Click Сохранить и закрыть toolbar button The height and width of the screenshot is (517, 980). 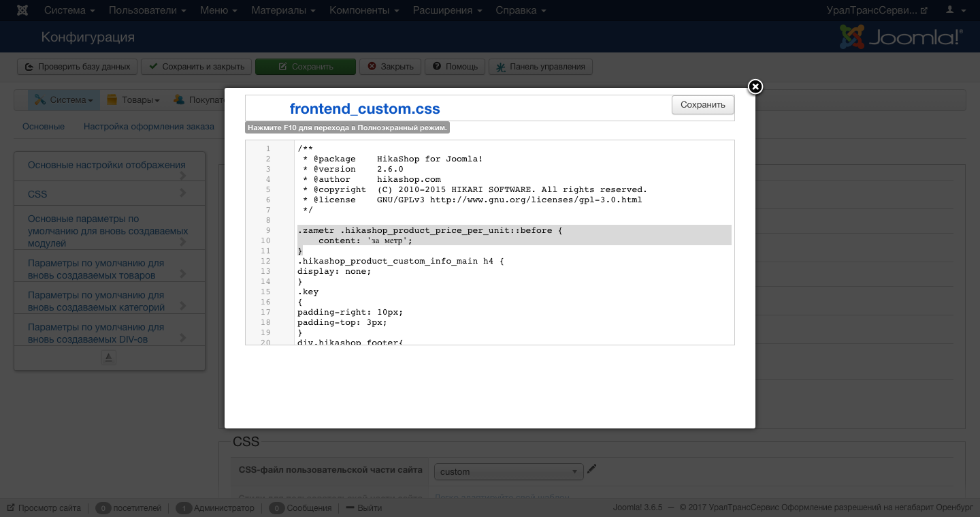[x=197, y=67]
